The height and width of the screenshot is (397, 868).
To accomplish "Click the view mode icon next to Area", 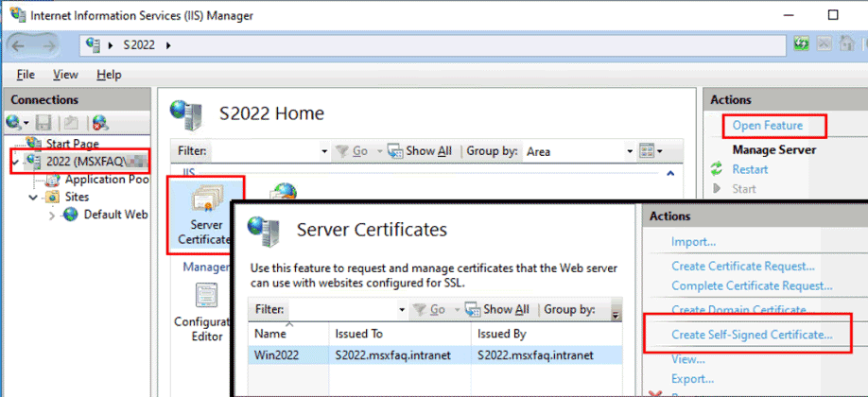I will click(646, 150).
